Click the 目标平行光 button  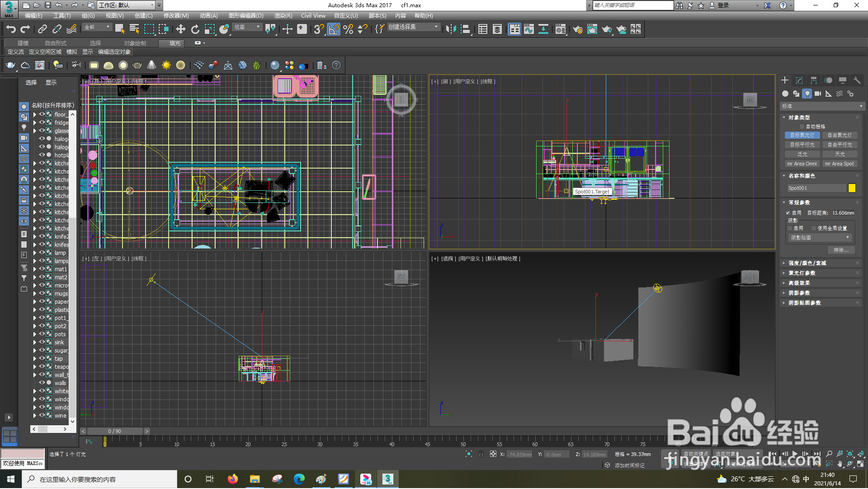(802, 145)
